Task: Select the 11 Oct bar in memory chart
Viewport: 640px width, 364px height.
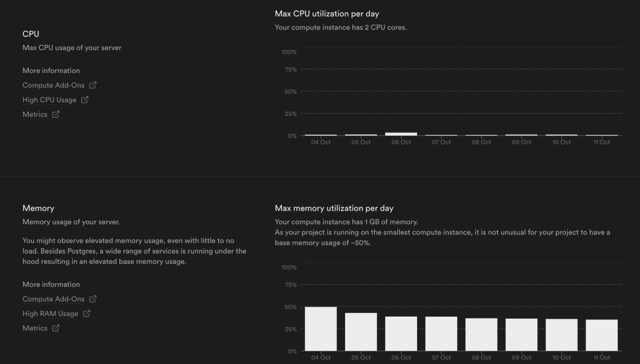Action: [x=602, y=335]
